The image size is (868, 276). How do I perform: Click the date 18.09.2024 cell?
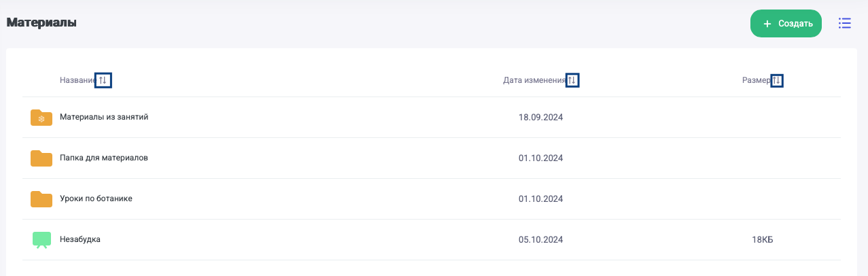[540, 117]
